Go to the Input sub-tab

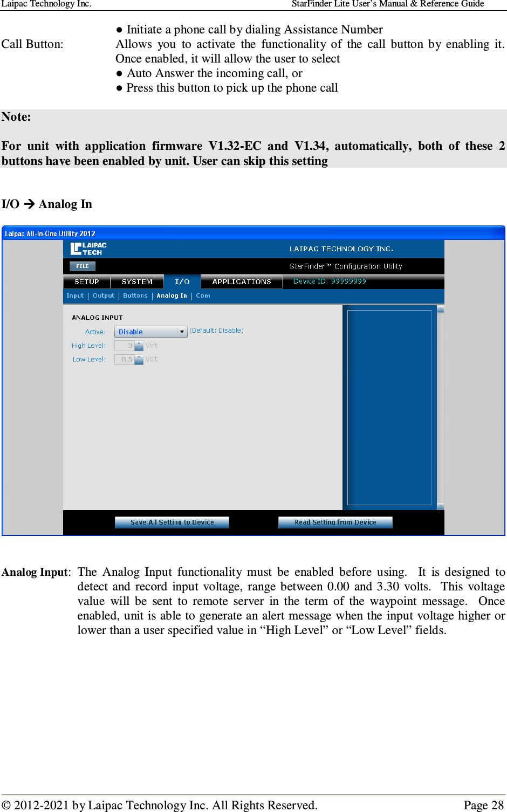pos(75,295)
